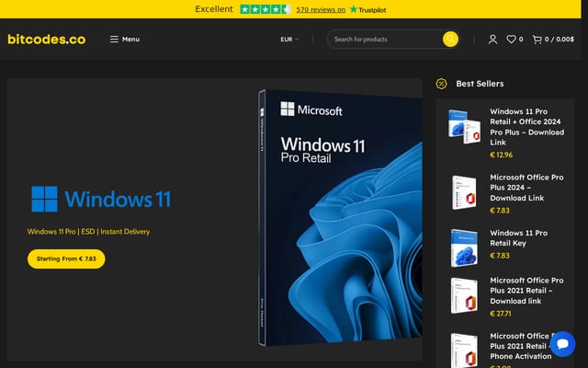Click the Excellent rating label

pyautogui.click(x=214, y=9)
